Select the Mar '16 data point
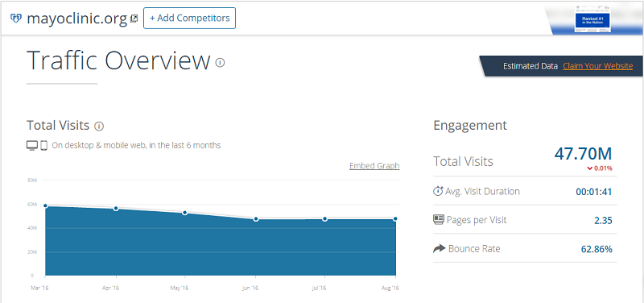644x303 pixels. [x=45, y=206]
